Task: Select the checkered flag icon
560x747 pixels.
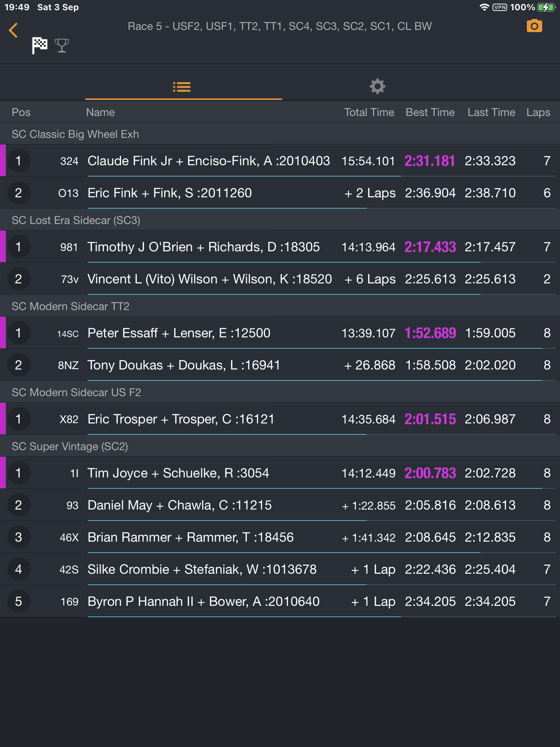Action: pyautogui.click(x=39, y=46)
